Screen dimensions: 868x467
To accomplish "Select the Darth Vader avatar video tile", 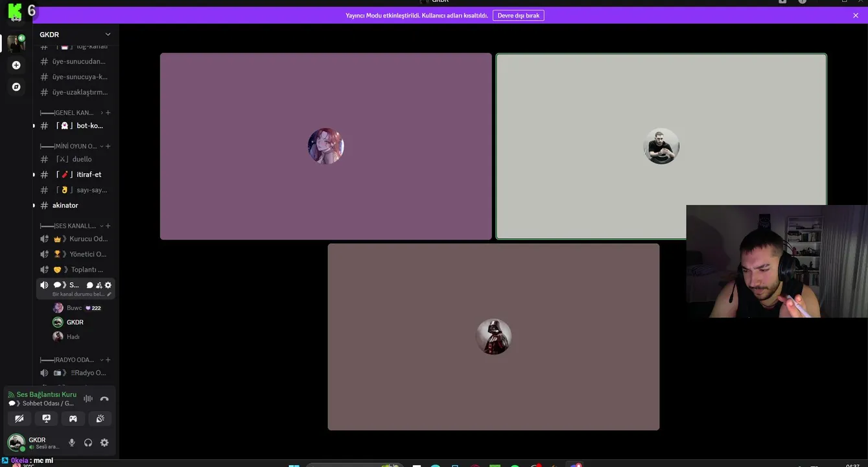I will 493,337.
